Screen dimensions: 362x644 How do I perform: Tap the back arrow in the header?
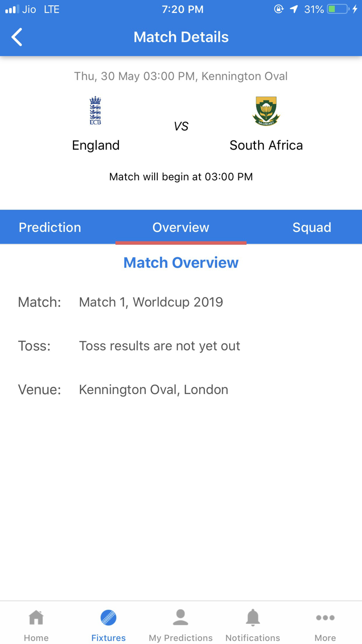pos(16,37)
